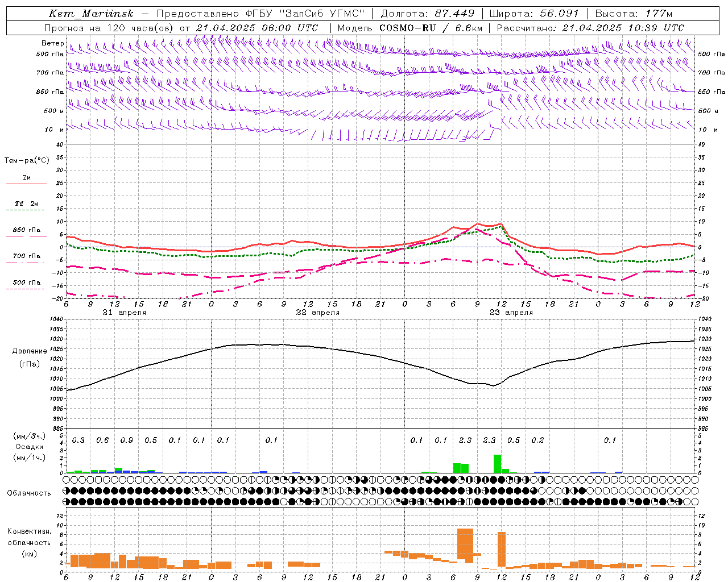Click the '23 апреля' date label
This screenshot has height=582, width=728.
pyautogui.click(x=511, y=313)
